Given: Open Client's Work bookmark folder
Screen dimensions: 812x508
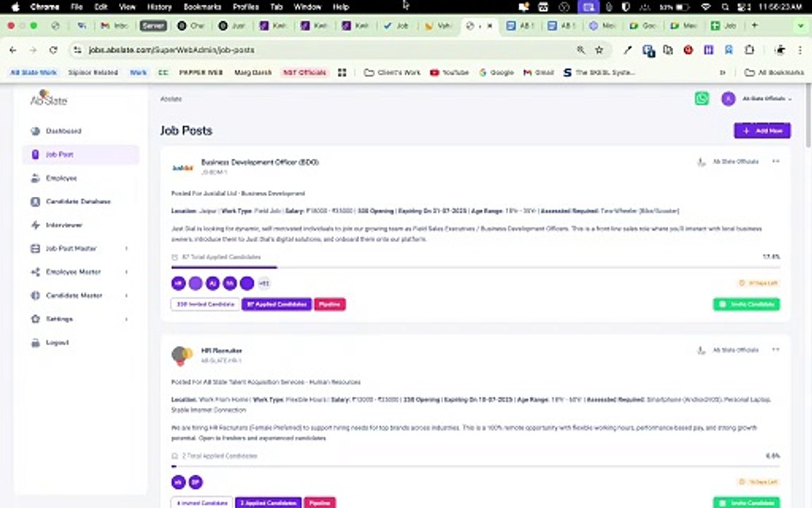Looking at the screenshot, I should [392, 73].
